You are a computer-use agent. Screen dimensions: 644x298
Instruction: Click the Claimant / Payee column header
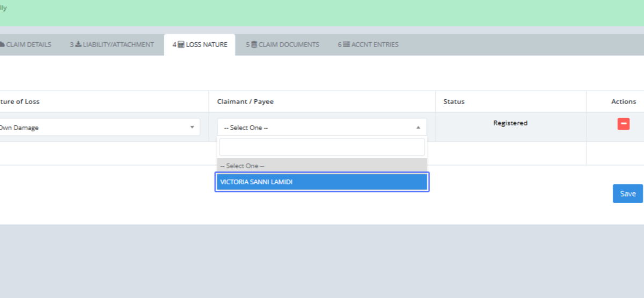coord(245,101)
